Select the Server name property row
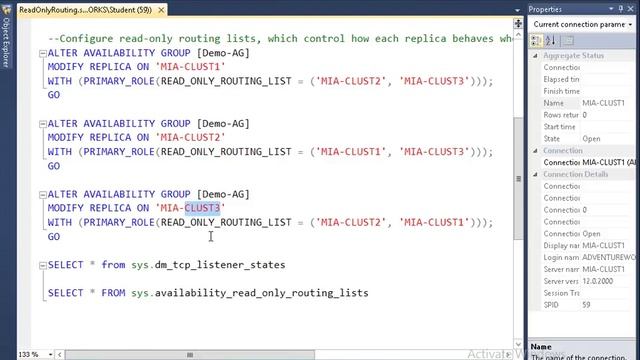This screenshot has width=640, height=360. (x=587, y=269)
